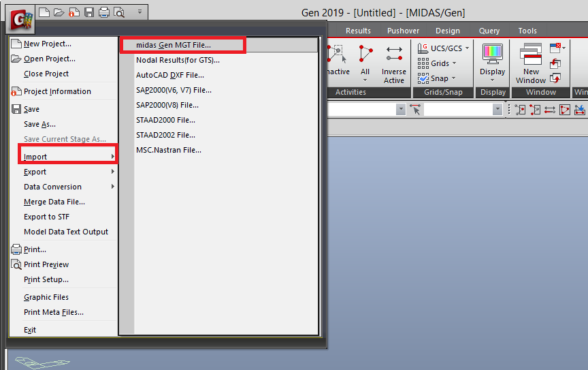This screenshot has height=370, width=588.
Task: Click the Open folder quick-access icon
Action: [x=59, y=12]
